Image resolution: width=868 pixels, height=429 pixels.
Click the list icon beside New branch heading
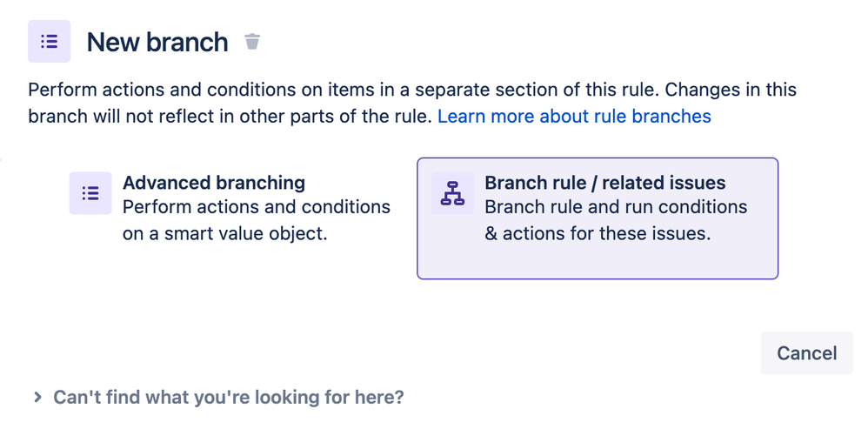50,42
